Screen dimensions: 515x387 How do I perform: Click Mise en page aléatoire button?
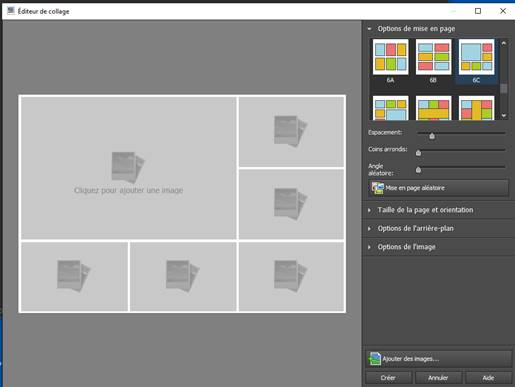(x=438, y=188)
